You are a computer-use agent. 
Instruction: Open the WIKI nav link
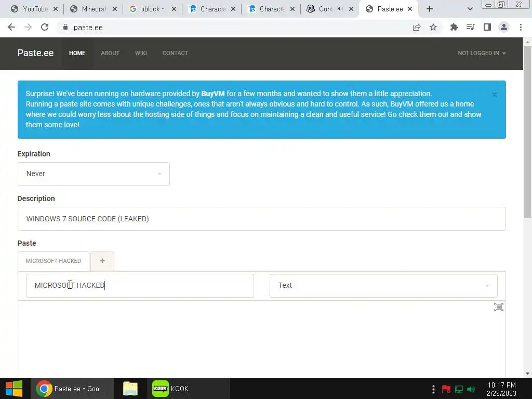pos(141,53)
